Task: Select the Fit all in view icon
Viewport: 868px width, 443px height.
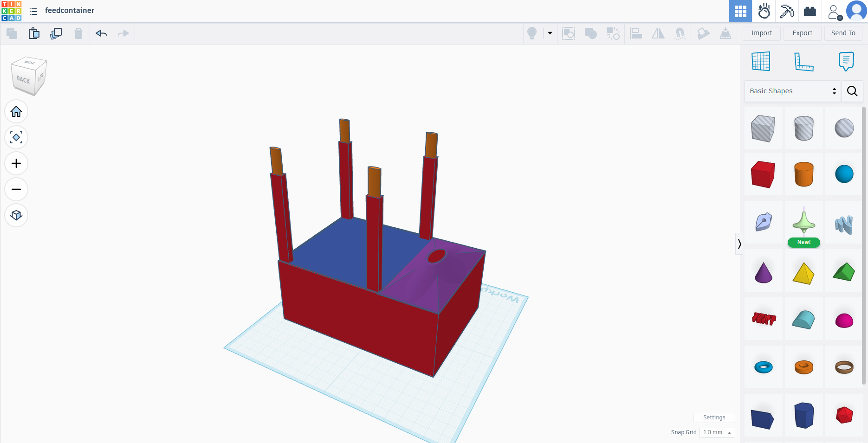Action: point(16,138)
